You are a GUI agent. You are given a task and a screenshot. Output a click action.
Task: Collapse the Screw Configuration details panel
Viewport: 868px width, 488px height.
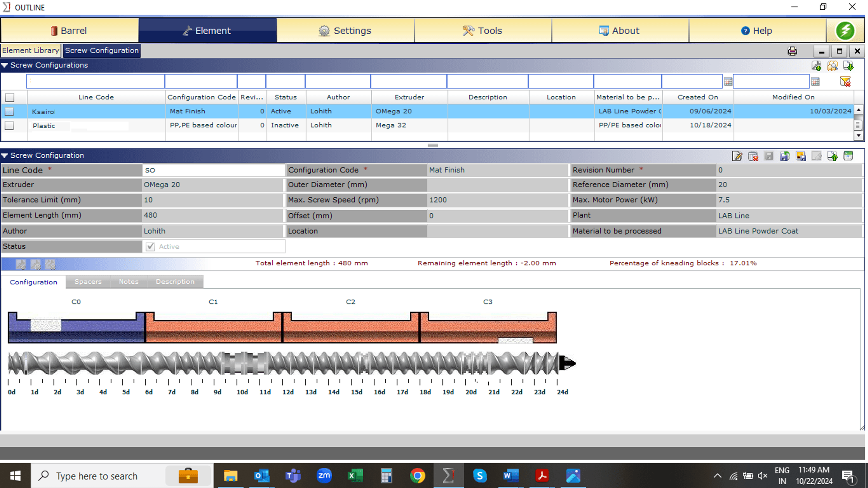5,156
